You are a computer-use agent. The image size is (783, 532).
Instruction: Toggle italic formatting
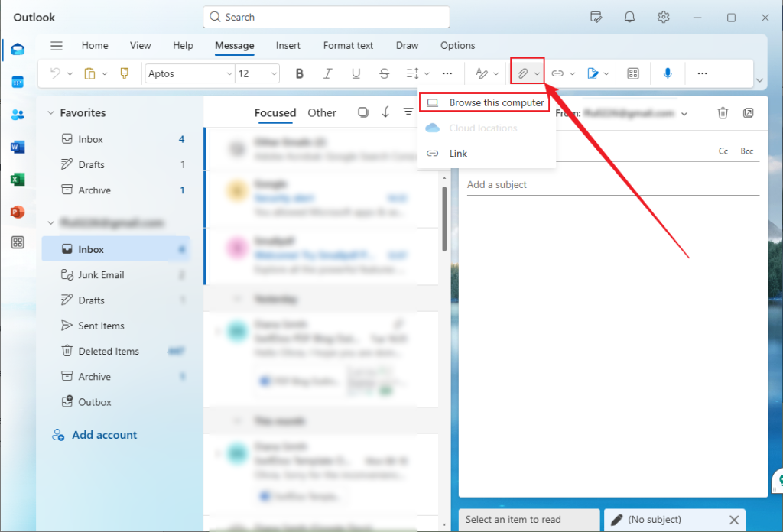328,73
